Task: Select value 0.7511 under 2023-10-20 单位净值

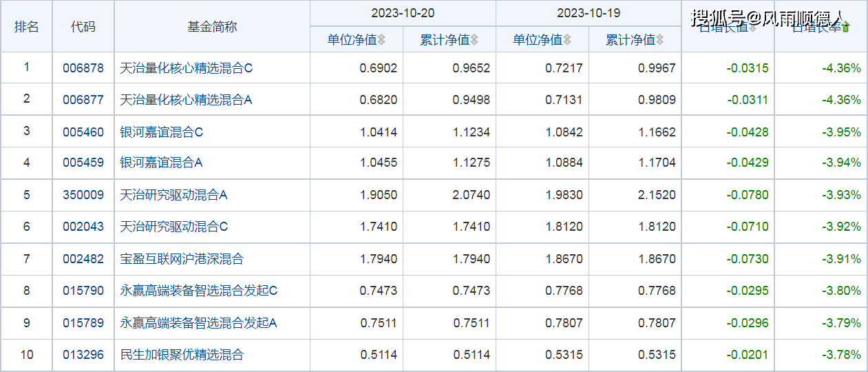Action: click(379, 322)
